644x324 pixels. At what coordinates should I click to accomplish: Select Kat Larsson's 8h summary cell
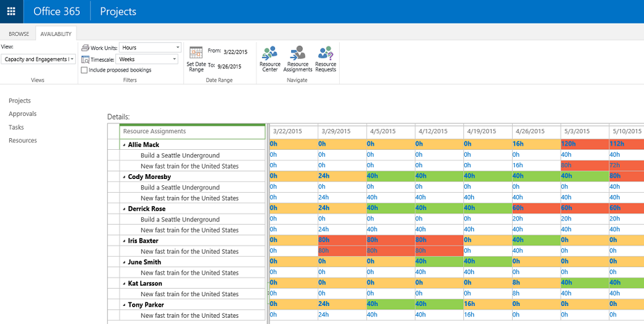pos(536,282)
